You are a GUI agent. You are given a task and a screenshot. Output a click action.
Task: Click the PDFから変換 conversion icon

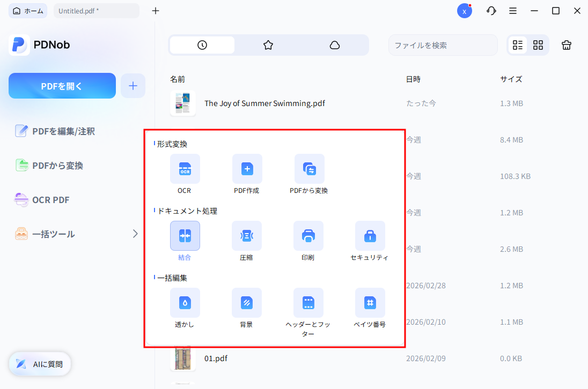pyautogui.click(x=308, y=169)
